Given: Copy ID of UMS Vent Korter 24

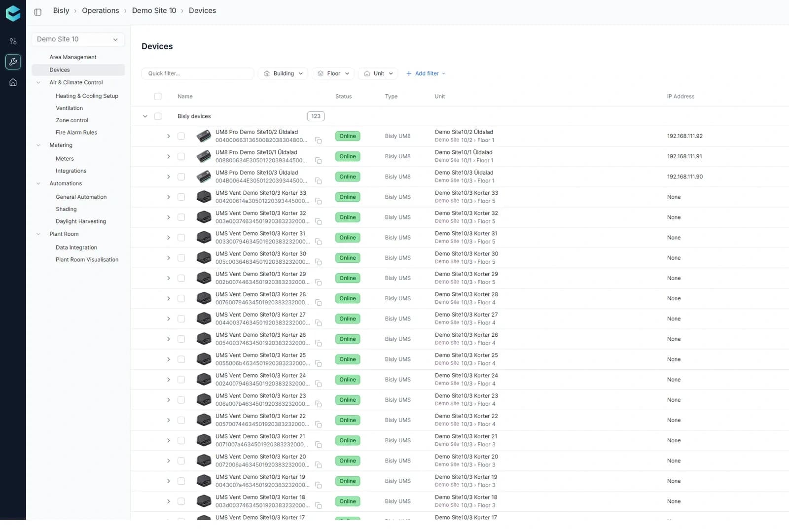Looking at the screenshot, I should click(x=319, y=384).
